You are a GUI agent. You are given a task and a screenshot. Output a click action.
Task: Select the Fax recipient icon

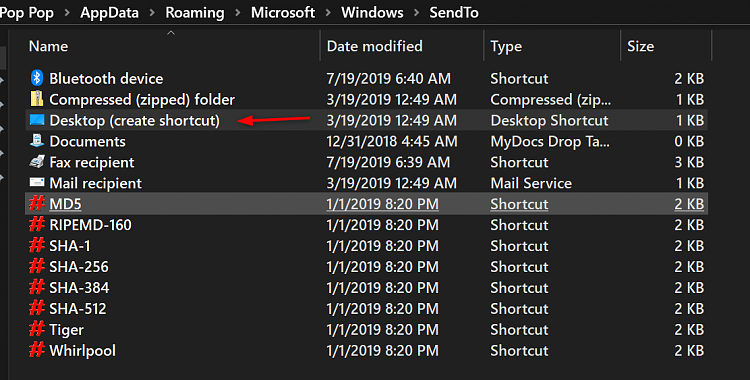click(37, 162)
